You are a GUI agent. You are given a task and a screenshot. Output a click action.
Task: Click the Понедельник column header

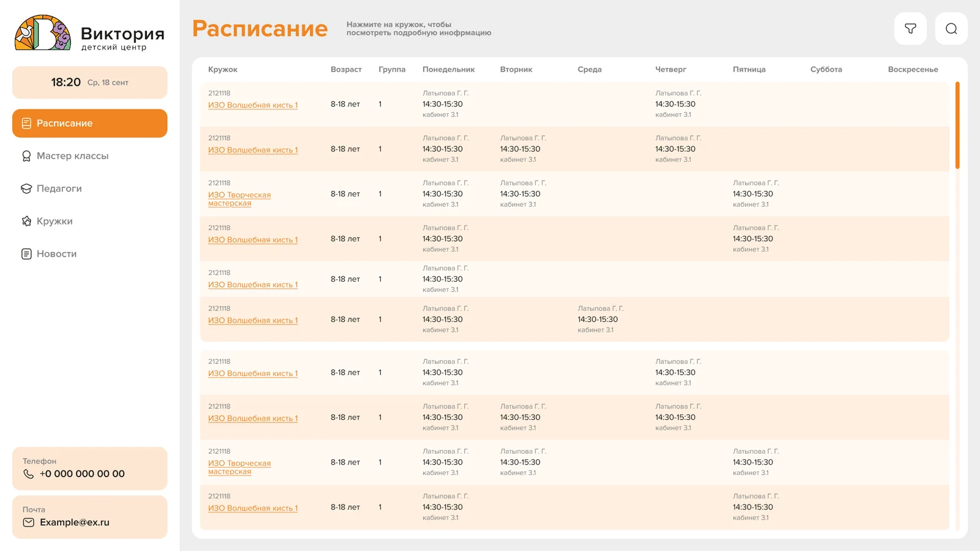click(x=448, y=70)
